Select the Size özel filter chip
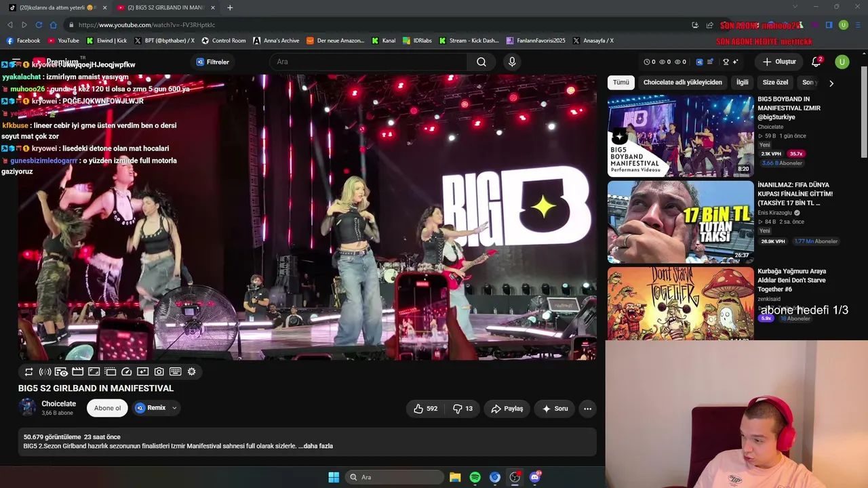Image resolution: width=868 pixels, height=488 pixels. pos(776,82)
